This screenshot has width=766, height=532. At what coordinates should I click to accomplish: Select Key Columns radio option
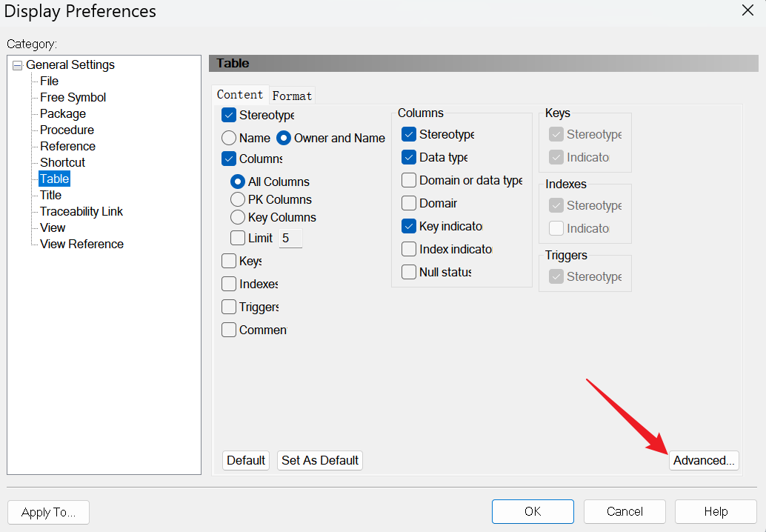coord(238,217)
